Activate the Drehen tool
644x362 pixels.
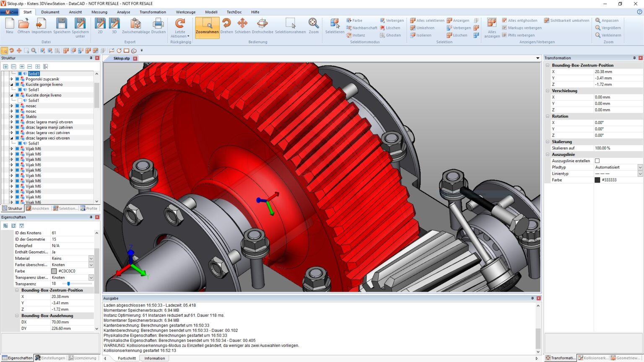(226, 28)
